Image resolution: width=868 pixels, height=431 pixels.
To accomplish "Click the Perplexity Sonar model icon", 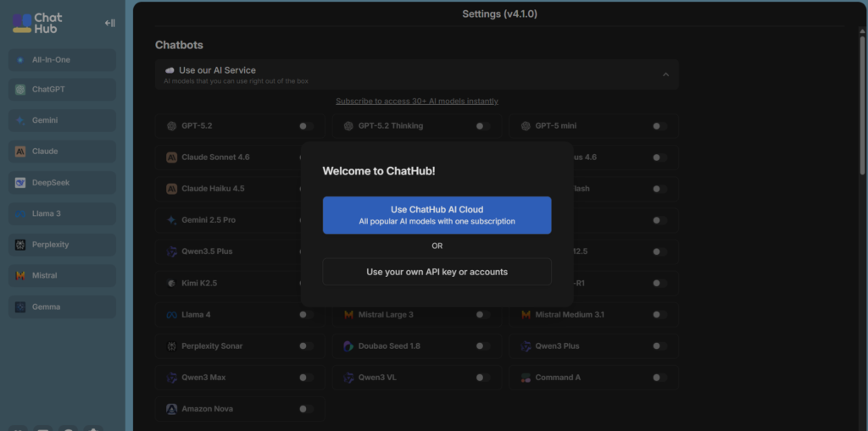I will tap(171, 346).
